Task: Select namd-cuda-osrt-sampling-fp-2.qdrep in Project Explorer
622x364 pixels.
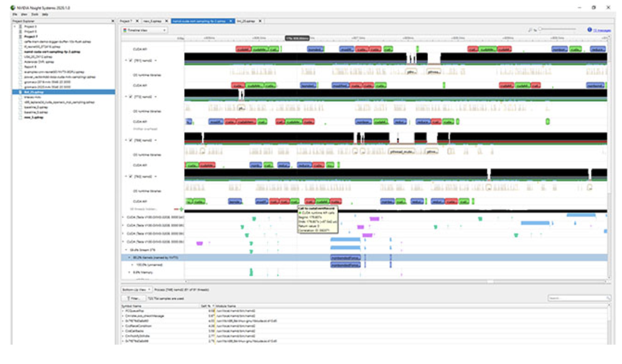Action: [x=52, y=52]
